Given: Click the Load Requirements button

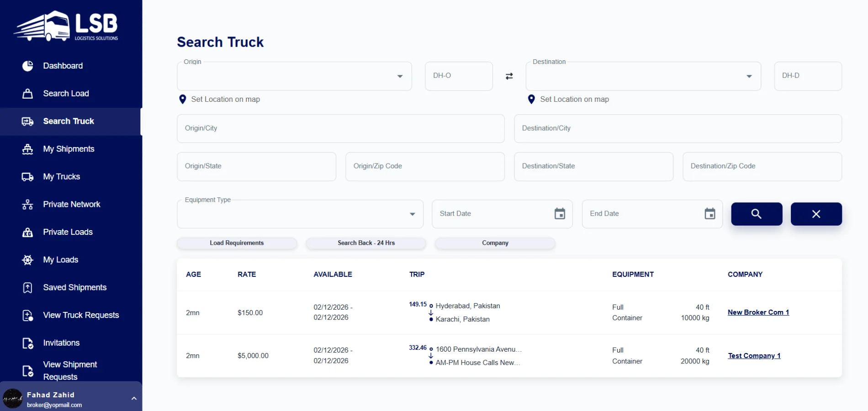Looking at the screenshot, I should pos(237,243).
